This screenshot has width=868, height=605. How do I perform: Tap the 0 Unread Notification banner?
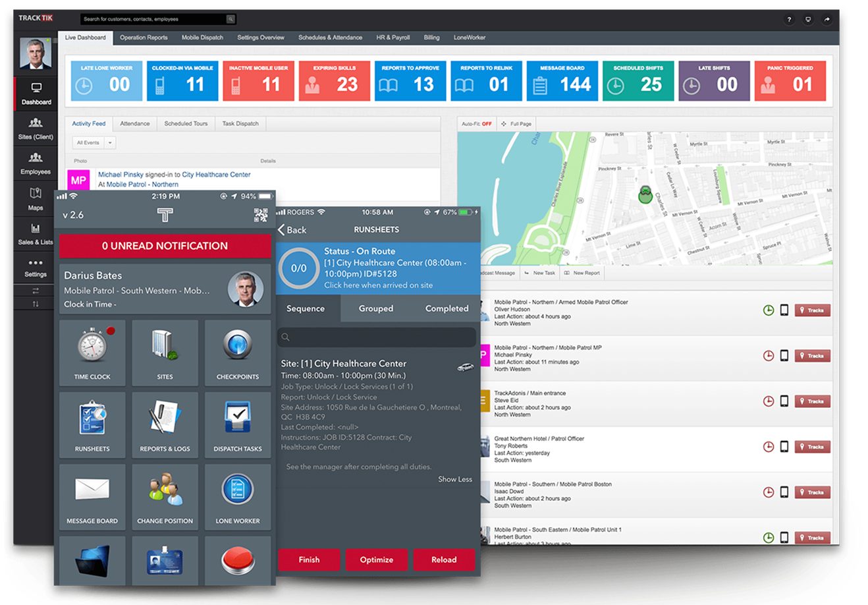pos(165,246)
